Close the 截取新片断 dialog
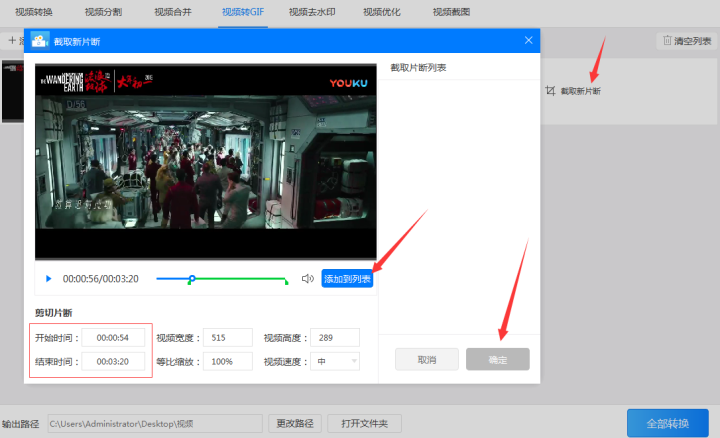The image size is (720, 438). tap(529, 40)
